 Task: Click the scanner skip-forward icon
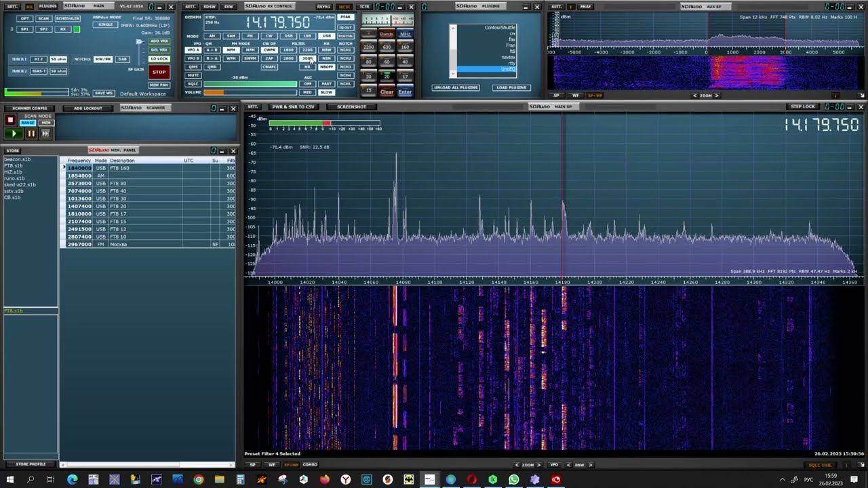[x=45, y=134]
